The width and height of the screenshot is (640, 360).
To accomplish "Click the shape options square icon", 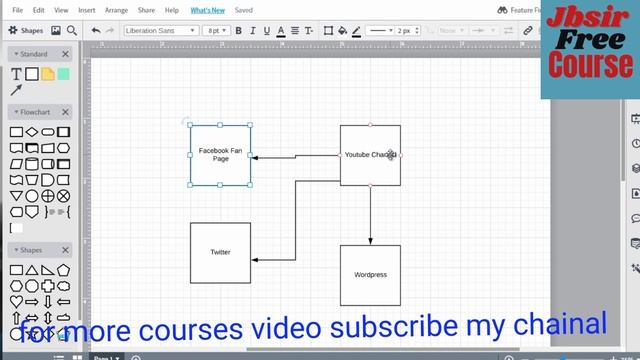I will pyautogui.click(x=328, y=31).
